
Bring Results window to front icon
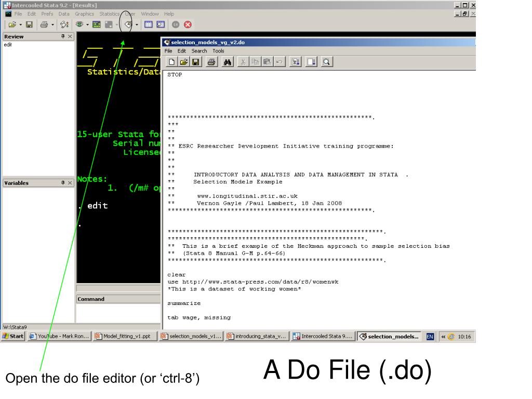(x=96, y=24)
